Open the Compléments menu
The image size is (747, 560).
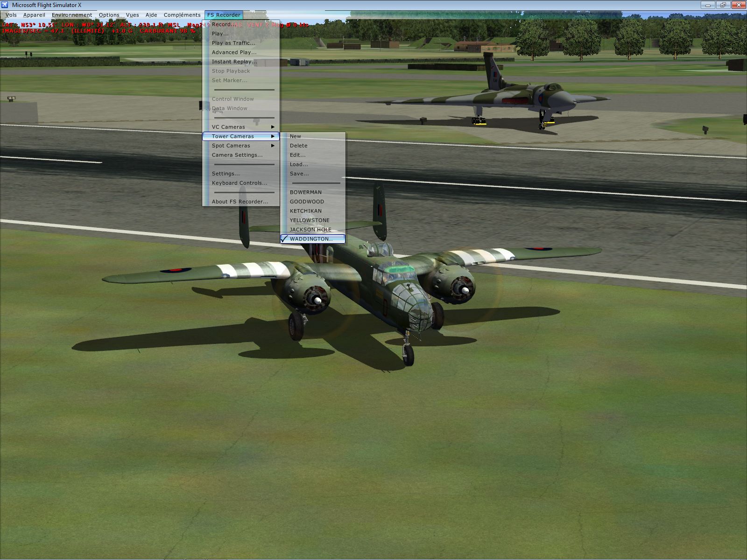tap(182, 15)
